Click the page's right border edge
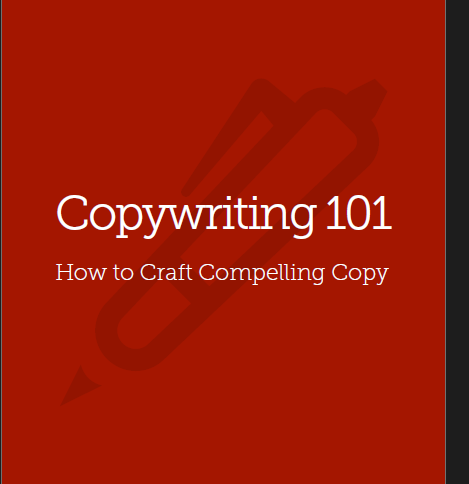 446,242
